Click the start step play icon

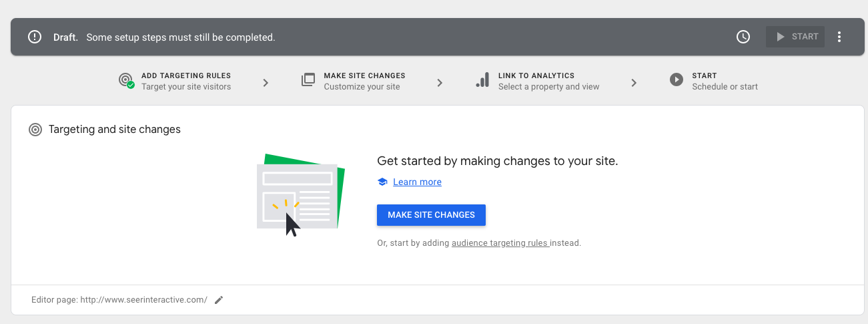[x=677, y=80]
